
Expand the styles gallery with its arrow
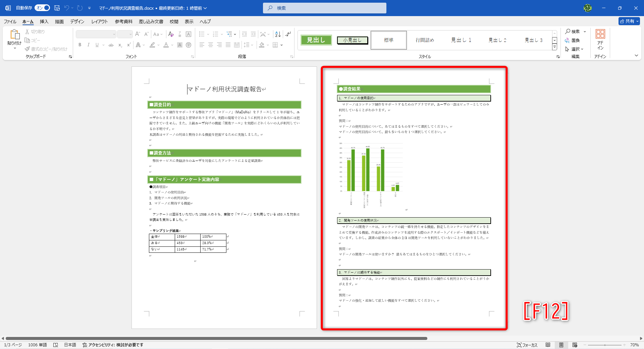(x=554, y=47)
